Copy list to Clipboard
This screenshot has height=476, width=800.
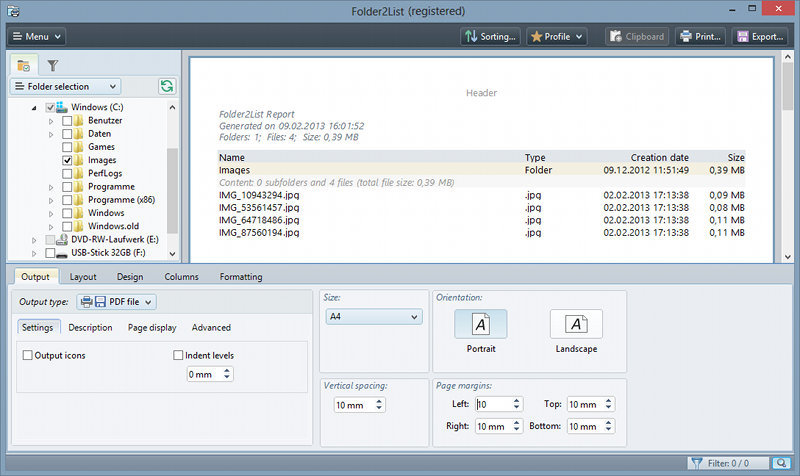[637, 36]
